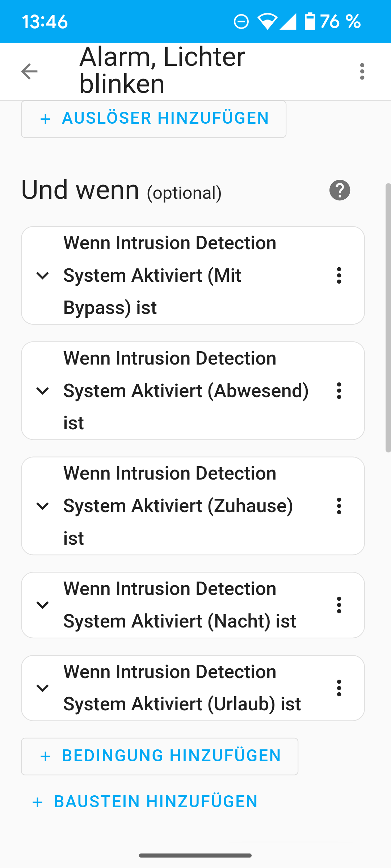The width and height of the screenshot is (391, 868).
Task: Open the top-right overflow menu
Action: pos(362,71)
